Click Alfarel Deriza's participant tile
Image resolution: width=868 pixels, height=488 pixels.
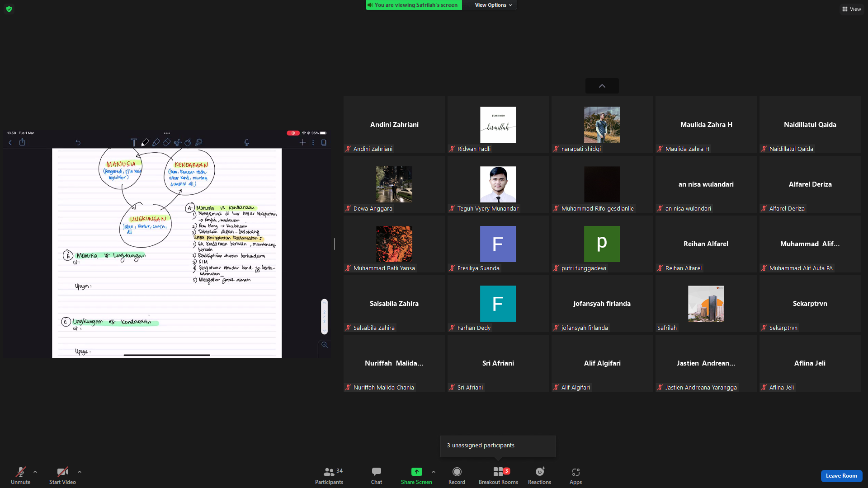(x=810, y=184)
